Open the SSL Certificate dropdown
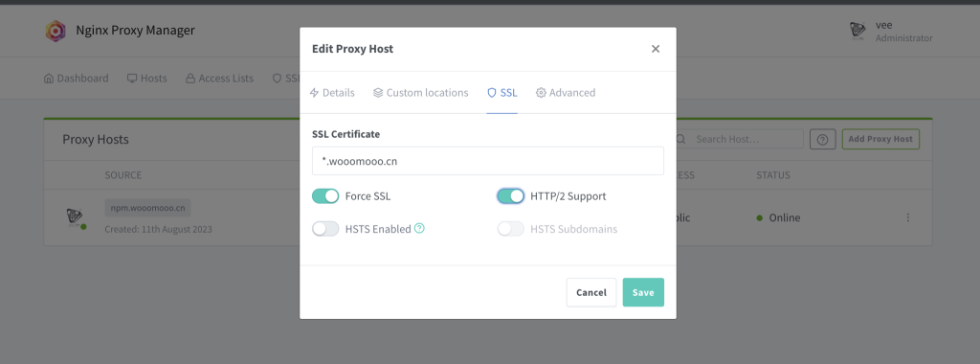 point(487,161)
